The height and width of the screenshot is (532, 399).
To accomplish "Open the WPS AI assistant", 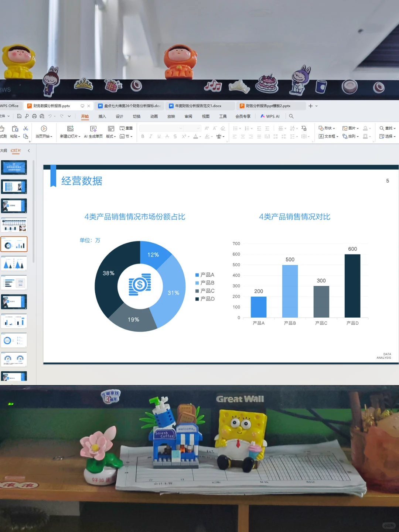I will (270, 116).
